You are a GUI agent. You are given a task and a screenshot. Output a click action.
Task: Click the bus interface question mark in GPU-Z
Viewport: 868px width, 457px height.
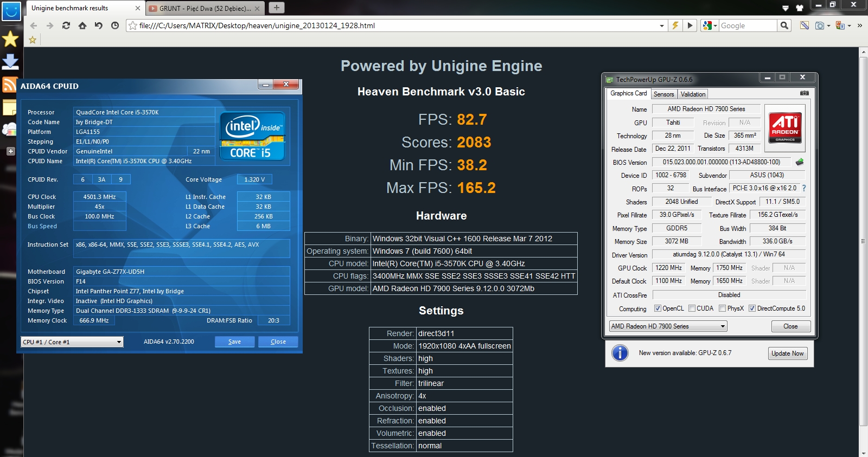[804, 188]
